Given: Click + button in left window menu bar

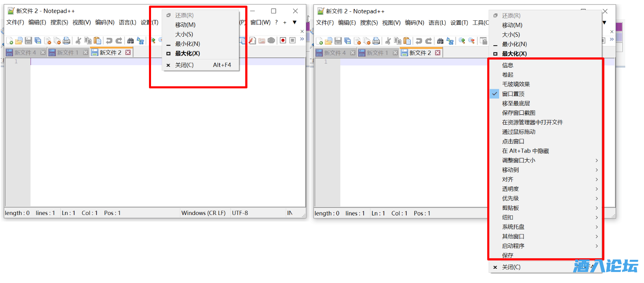Looking at the screenshot, I should tap(285, 22).
